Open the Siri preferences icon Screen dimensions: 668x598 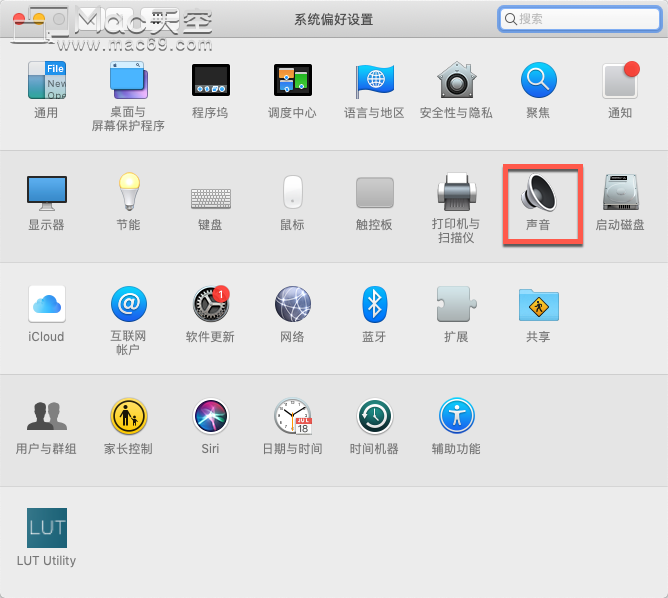tap(210, 416)
